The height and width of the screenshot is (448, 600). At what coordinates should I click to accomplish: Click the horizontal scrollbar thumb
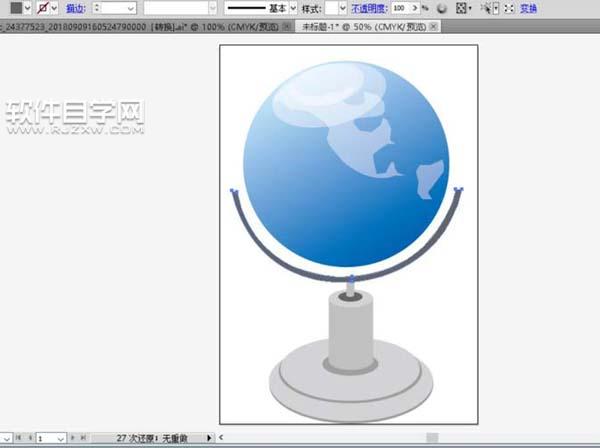click(432, 438)
